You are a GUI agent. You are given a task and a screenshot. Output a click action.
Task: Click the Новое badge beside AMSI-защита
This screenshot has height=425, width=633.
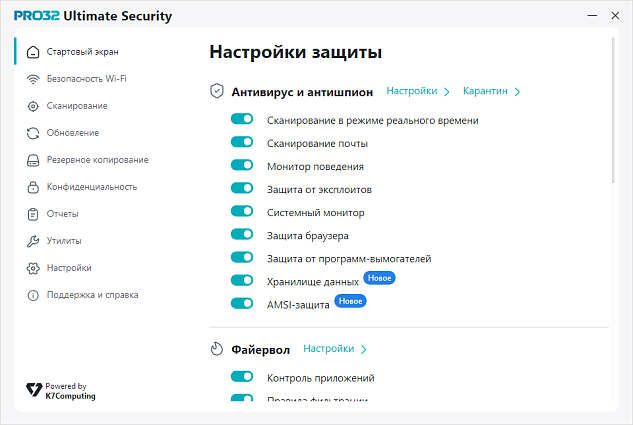(350, 301)
